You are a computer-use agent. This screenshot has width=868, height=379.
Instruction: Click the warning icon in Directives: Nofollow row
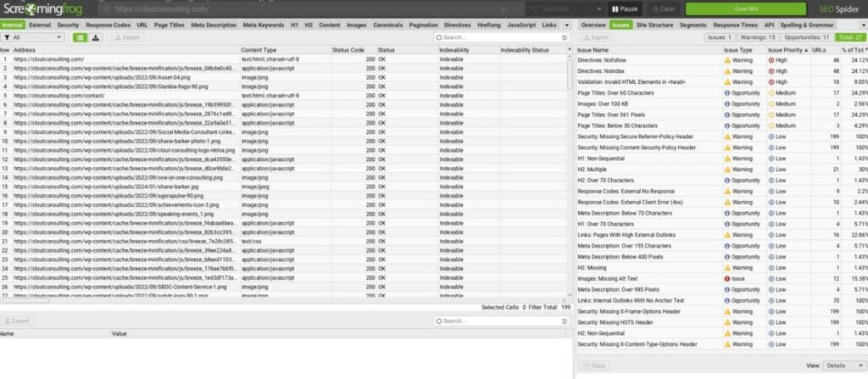[727, 60]
